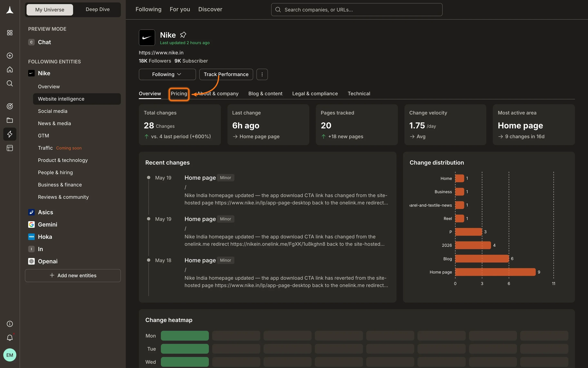The height and width of the screenshot is (368, 588).
Task: Pin Nike with the pin icon
Action: [183, 35]
